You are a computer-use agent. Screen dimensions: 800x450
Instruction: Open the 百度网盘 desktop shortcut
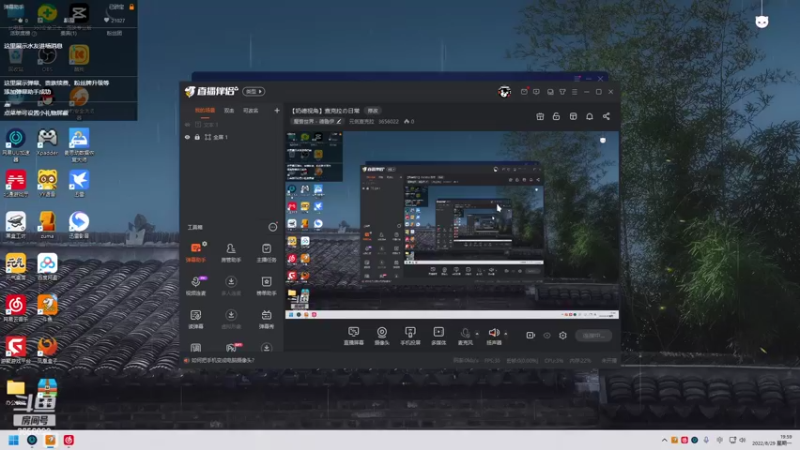[47, 266]
